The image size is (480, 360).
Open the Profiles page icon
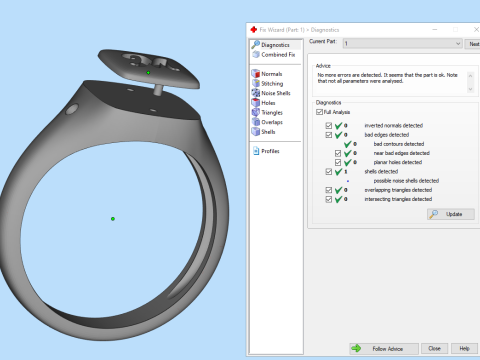[256, 151]
